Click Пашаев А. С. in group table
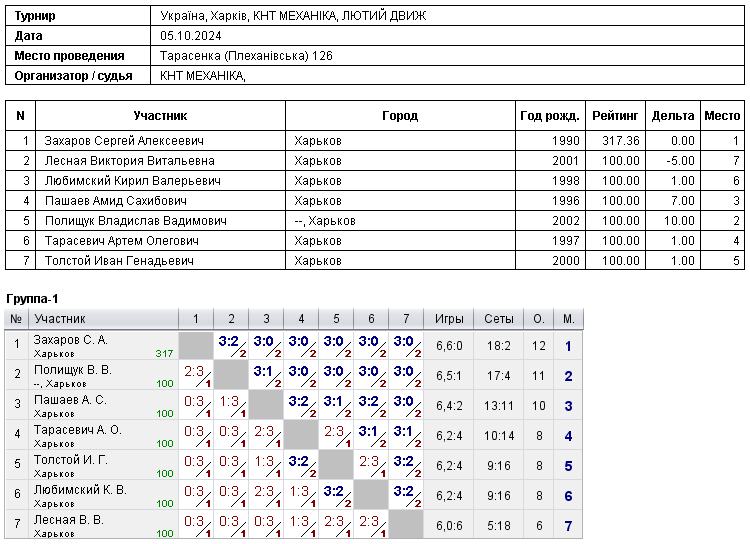 [x=70, y=400]
